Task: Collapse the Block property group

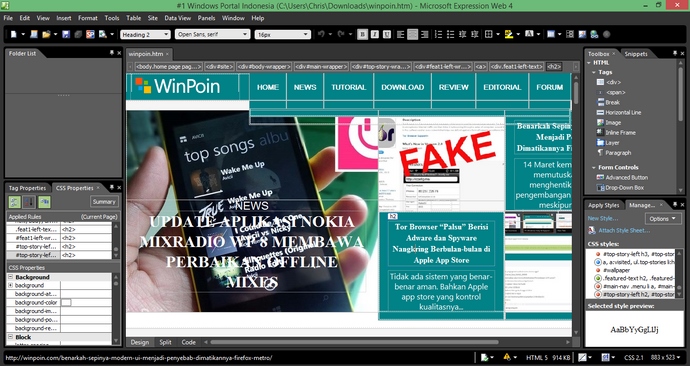Action: pos(11,337)
